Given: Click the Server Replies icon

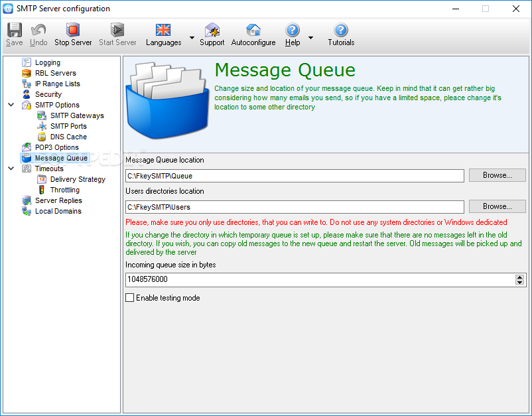Looking at the screenshot, I should 27,200.
